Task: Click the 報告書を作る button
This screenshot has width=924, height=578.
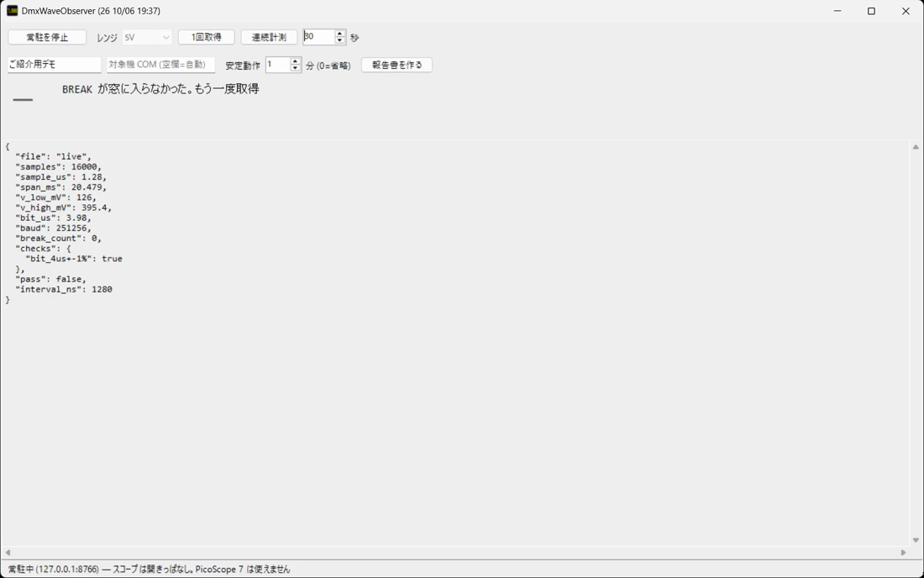Action: coord(396,65)
